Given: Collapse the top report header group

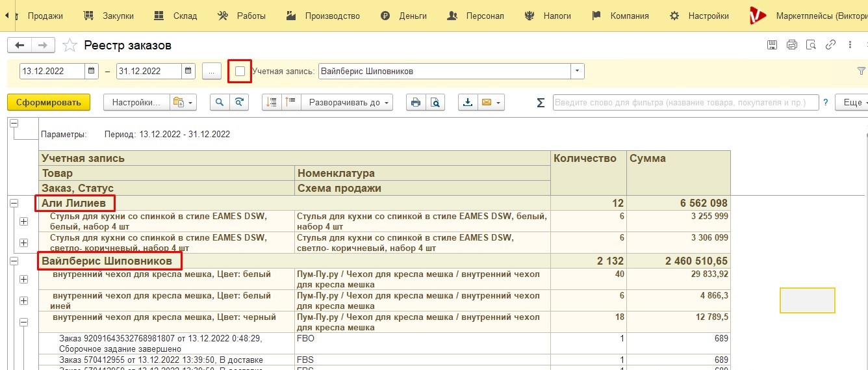Looking at the screenshot, I should coord(13,124).
